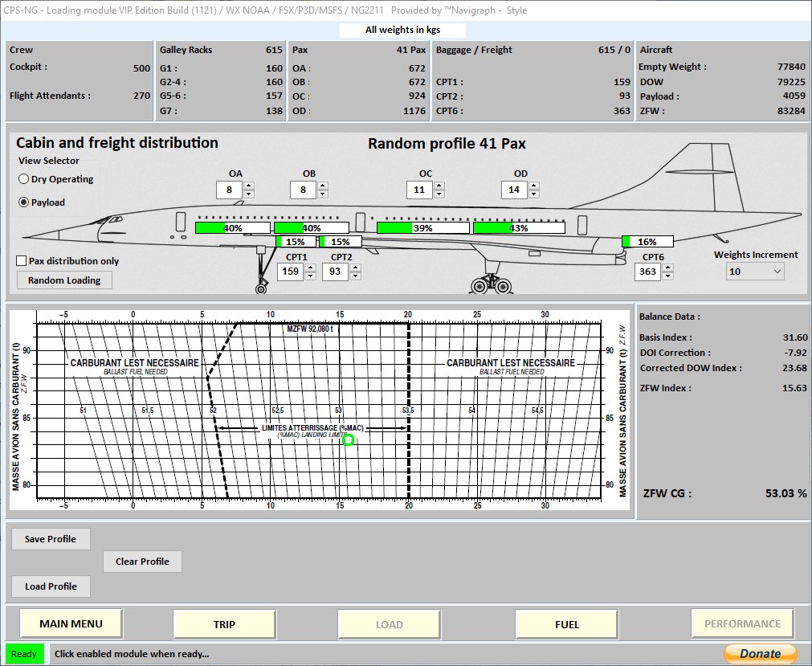The image size is (812, 666).
Task: Enable Pax distribution only checkbox
Action: pyautogui.click(x=22, y=261)
